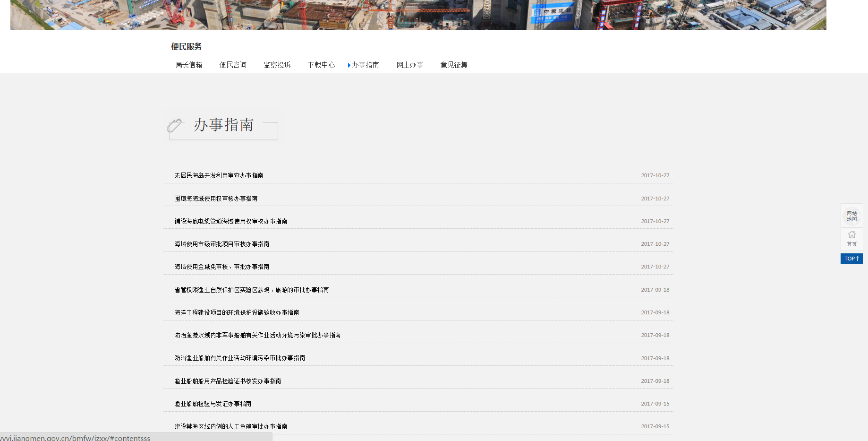Open 渔业船舶检验与发证办事指南 entry
This screenshot has height=441, width=868.
point(213,404)
